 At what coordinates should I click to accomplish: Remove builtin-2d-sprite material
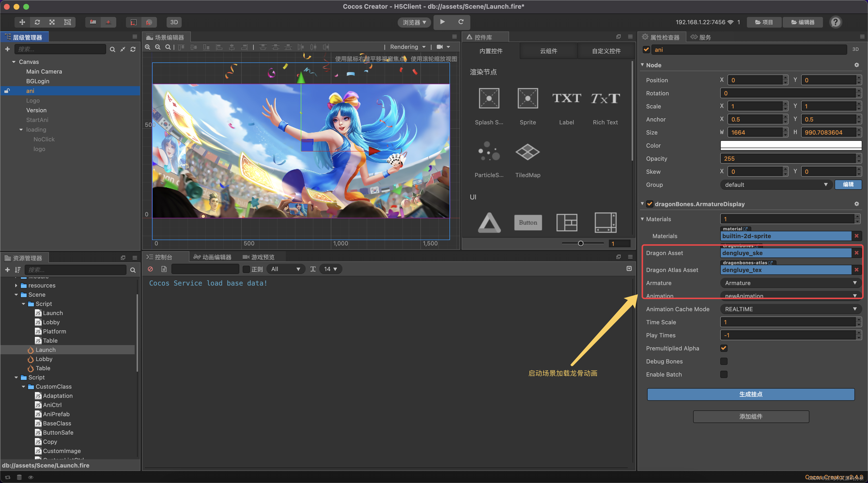[857, 236]
